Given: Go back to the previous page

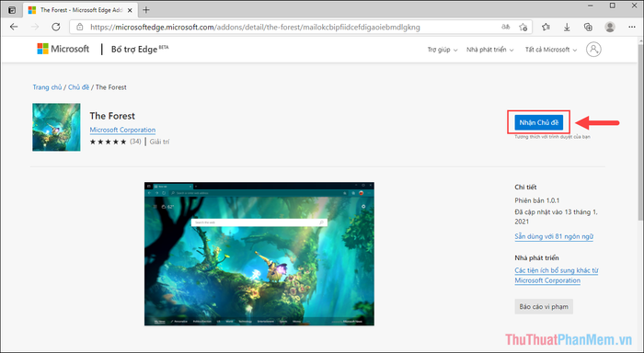Looking at the screenshot, I should tap(14, 27).
